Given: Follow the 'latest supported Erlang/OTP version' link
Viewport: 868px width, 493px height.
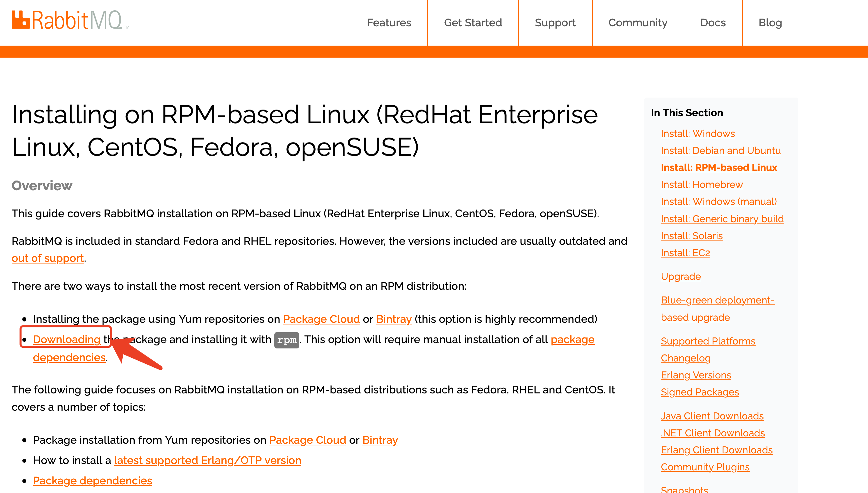Looking at the screenshot, I should click(x=207, y=460).
